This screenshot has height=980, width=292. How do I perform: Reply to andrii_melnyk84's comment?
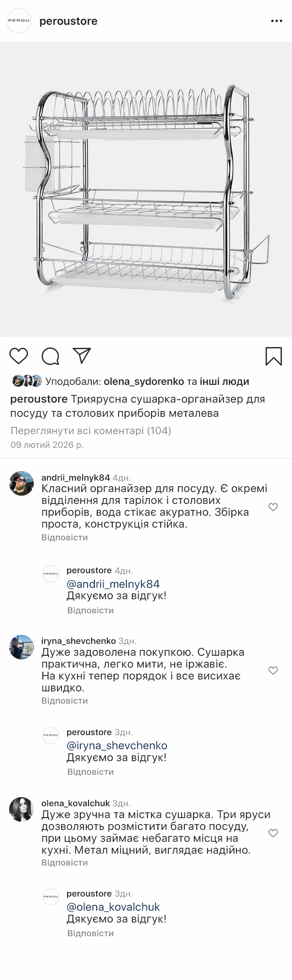tap(64, 537)
